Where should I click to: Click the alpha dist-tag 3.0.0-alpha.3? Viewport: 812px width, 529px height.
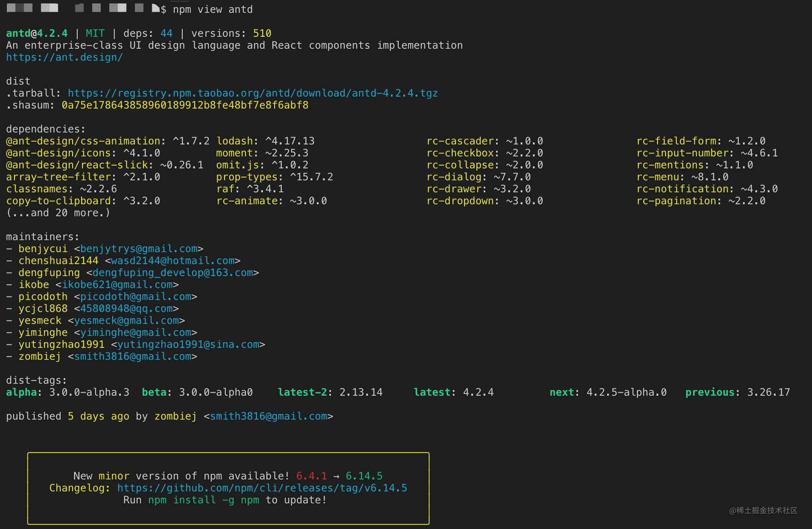point(67,392)
